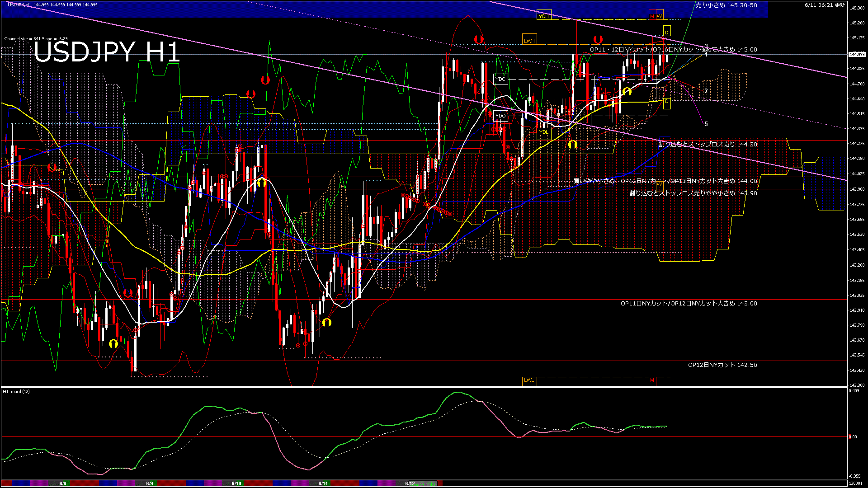Click the 145.260 price axis label
The width and height of the screenshot is (868, 488).
click(857, 23)
